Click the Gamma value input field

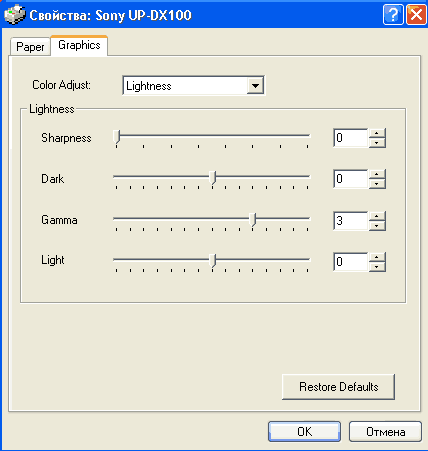(351, 221)
